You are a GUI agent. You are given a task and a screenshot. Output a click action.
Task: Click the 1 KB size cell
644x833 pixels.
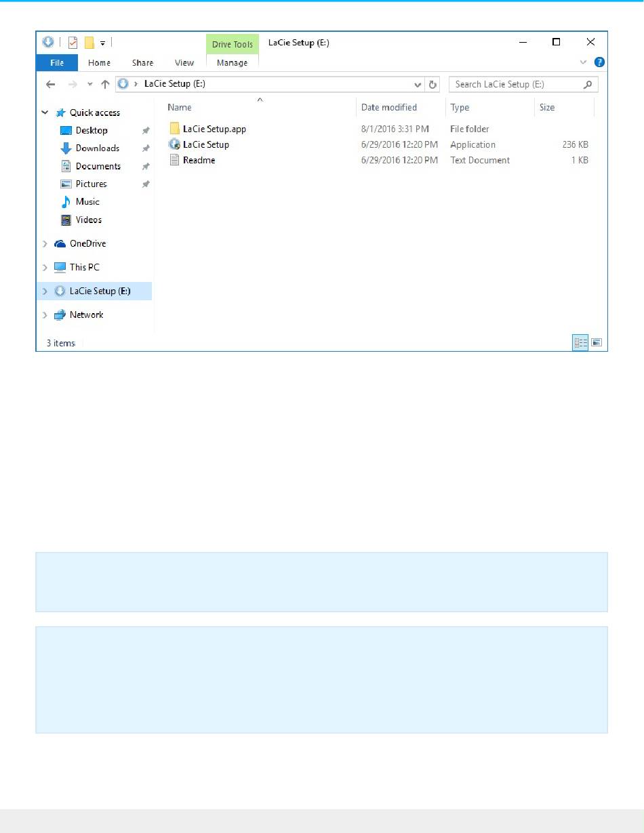pos(580,160)
